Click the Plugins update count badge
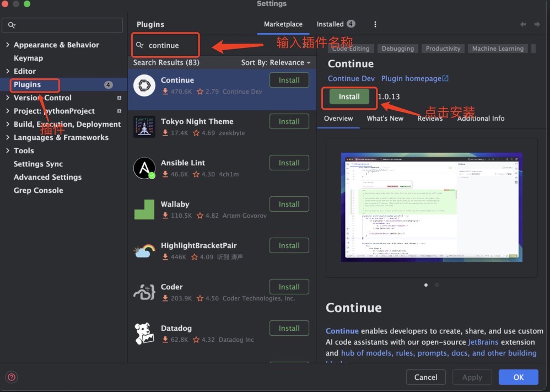550x392 pixels. click(109, 84)
